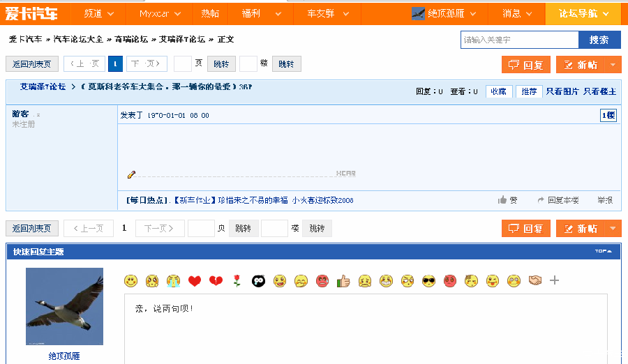
Task: Click the pencil edit icon in post
Action: click(131, 174)
